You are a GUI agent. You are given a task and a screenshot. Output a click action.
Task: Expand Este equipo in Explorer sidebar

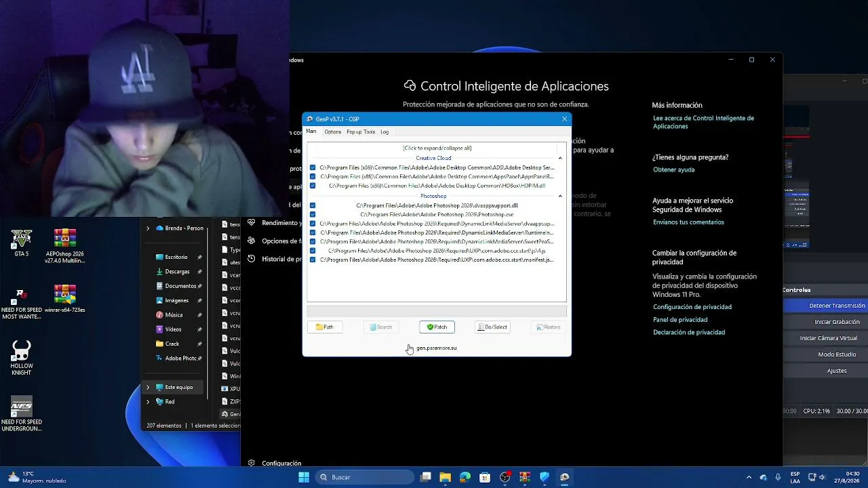coord(148,387)
